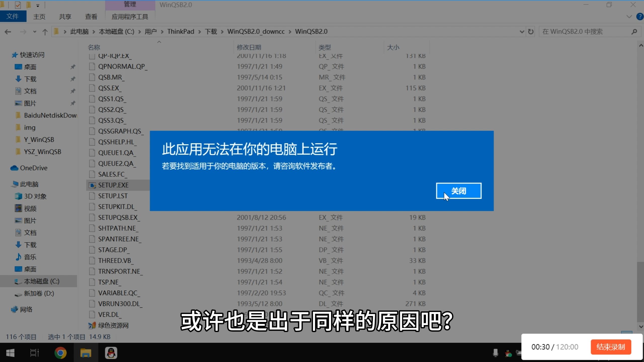644x362 pixels.
Task: Switch to the 查看 ribbon tab
Action: pos(91,17)
